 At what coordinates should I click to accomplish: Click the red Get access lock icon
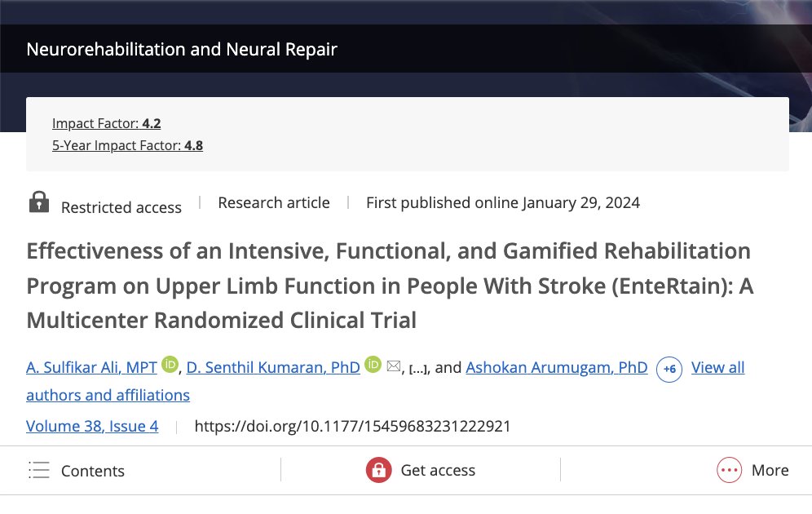(378, 470)
